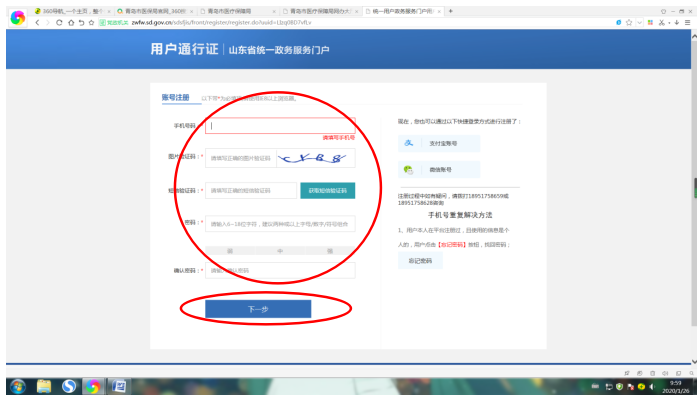697x396 pixels.
Task: Register using the Alipay account option
Action: coord(439,144)
